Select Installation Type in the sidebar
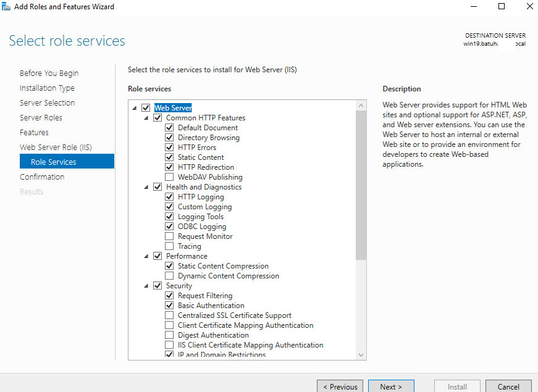The image size is (538, 392). tap(47, 88)
